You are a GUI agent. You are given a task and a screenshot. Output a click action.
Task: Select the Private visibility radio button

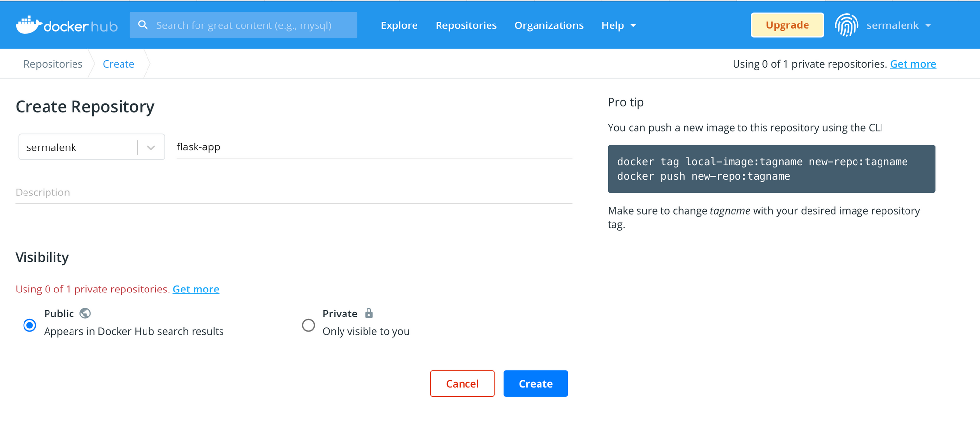[308, 325]
